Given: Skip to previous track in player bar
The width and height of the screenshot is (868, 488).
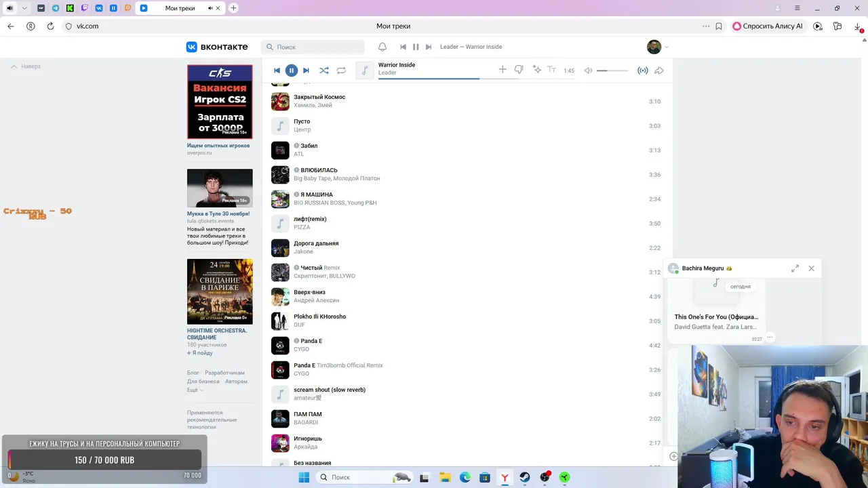Looking at the screenshot, I should (277, 70).
